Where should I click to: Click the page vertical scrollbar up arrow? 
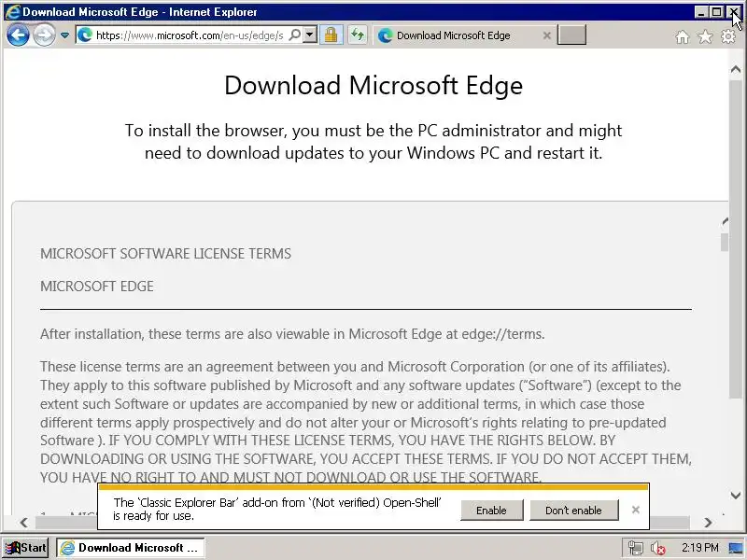[x=736, y=69]
